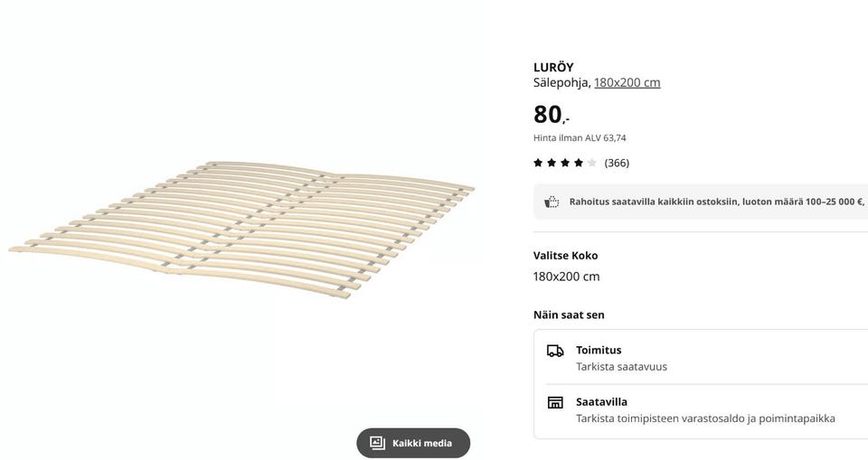
Task: Open the Rahoitus saatavilla financing banner
Action: point(716,202)
